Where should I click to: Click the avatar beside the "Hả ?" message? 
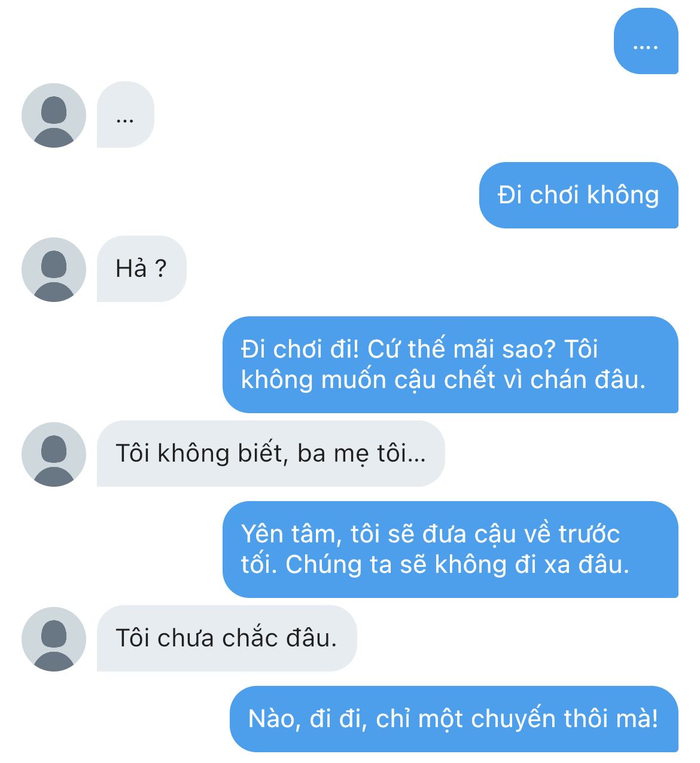click(54, 270)
